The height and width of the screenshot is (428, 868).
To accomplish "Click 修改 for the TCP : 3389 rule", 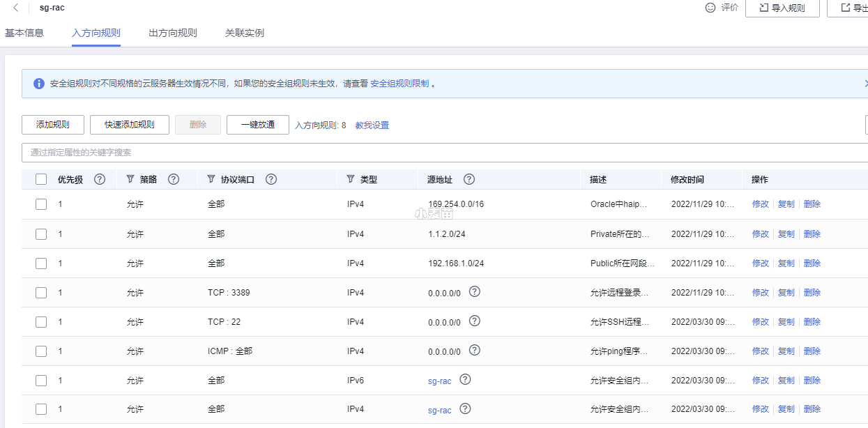I will click(761, 292).
